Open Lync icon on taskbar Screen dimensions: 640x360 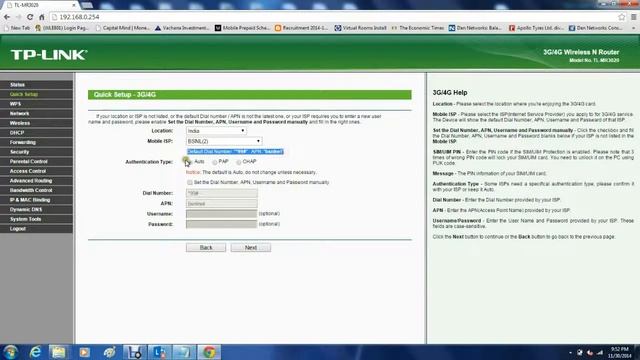pyautogui.click(x=159, y=352)
